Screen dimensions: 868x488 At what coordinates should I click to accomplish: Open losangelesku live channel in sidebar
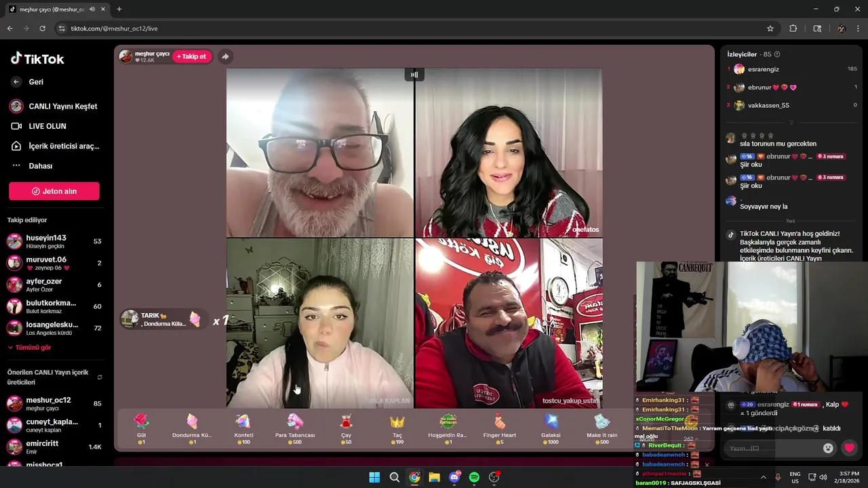tap(54, 328)
